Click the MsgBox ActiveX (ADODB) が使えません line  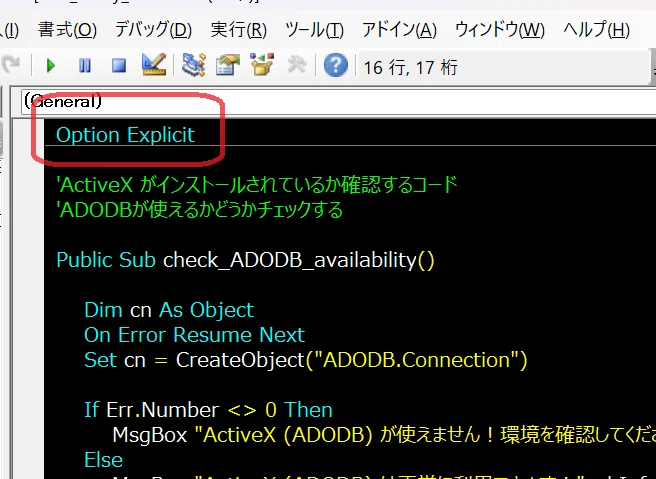click(x=384, y=435)
